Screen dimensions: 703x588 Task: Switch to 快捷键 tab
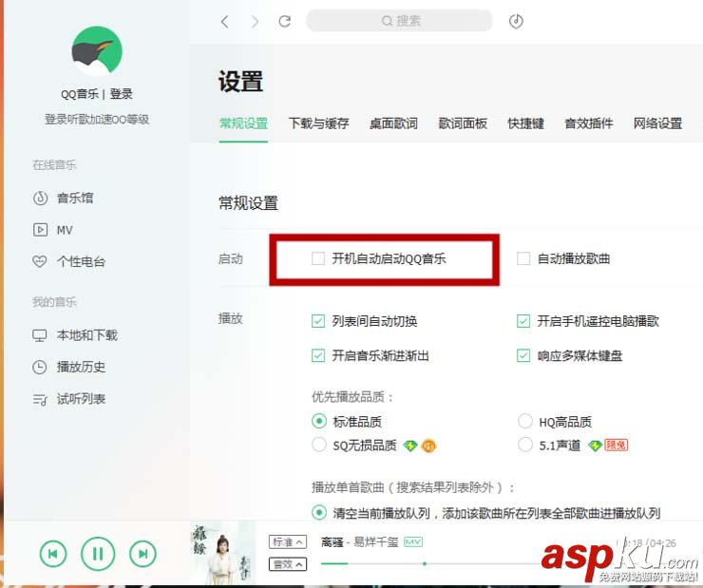point(526,123)
